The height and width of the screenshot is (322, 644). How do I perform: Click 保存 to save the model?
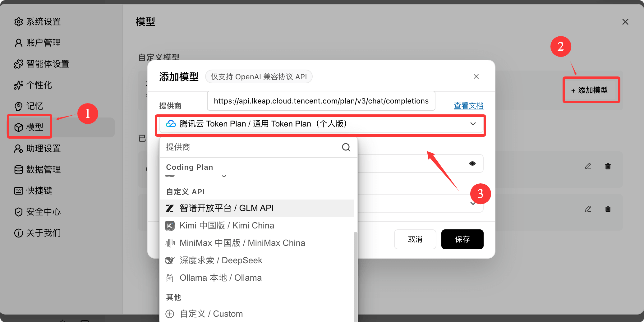(462, 239)
